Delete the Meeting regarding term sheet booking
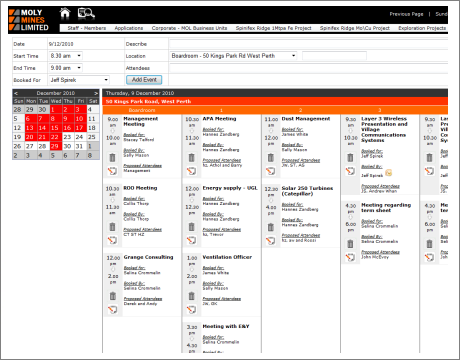 (x=350, y=244)
